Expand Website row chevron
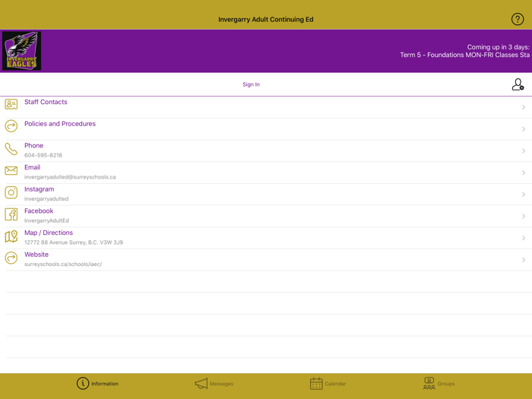 click(524, 260)
